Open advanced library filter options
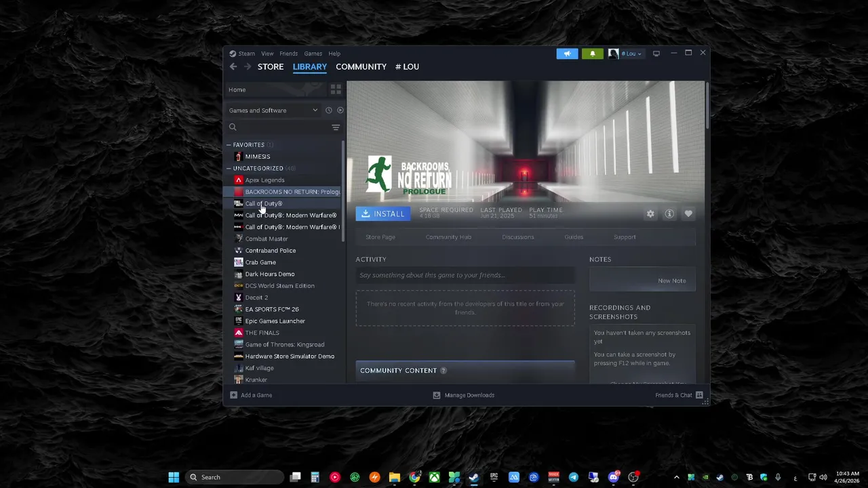Screen dimensions: 868x488 click(x=336, y=127)
